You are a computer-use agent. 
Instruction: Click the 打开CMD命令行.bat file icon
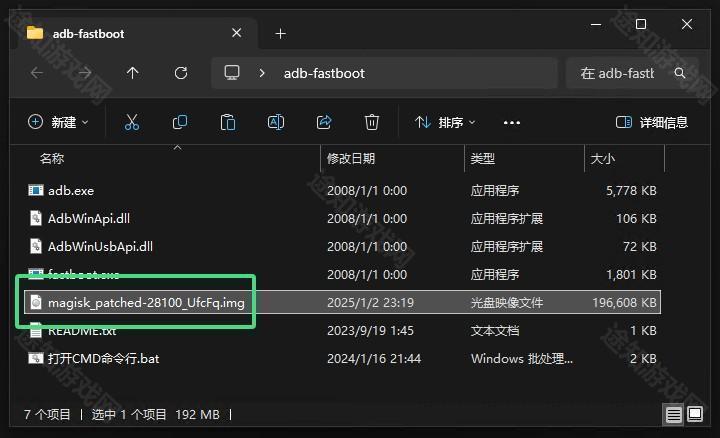click(x=36, y=358)
